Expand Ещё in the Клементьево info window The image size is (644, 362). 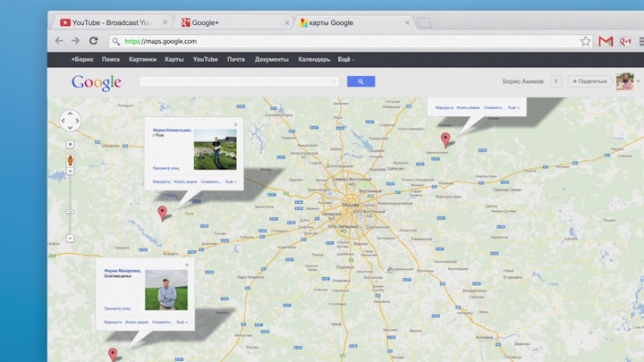pos(231,181)
